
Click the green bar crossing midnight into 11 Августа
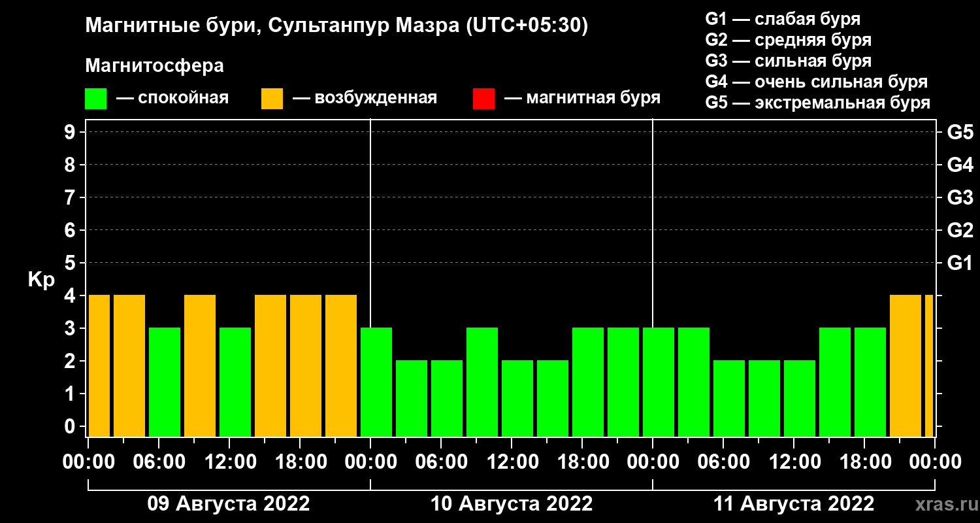pos(659,382)
